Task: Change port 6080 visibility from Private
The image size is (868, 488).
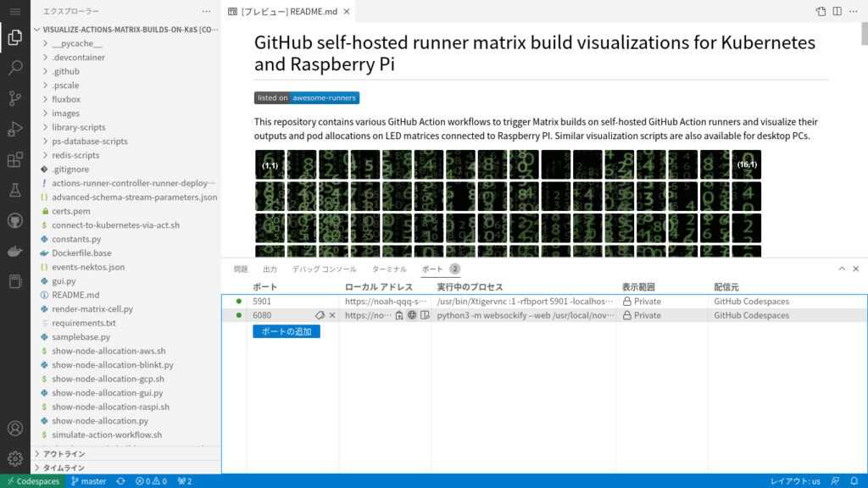Action: [x=646, y=315]
